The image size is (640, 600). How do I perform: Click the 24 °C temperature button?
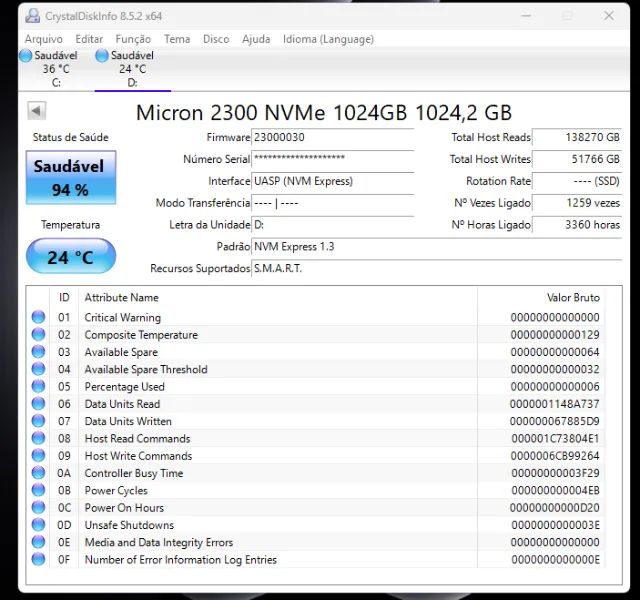coord(71,256)
